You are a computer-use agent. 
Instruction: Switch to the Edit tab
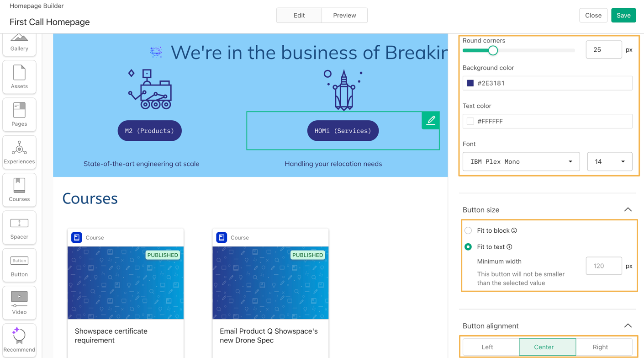pos(299,15)
